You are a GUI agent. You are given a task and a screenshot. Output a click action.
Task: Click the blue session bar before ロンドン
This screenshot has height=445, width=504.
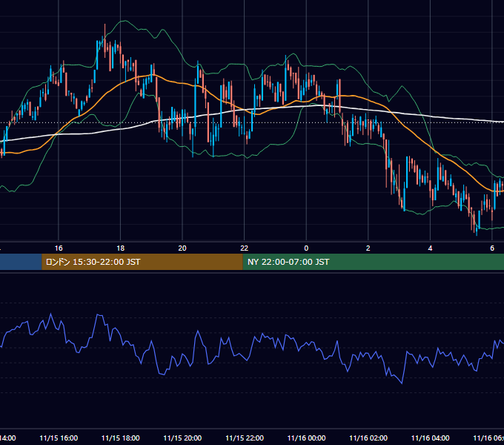[x=21, y=262]
